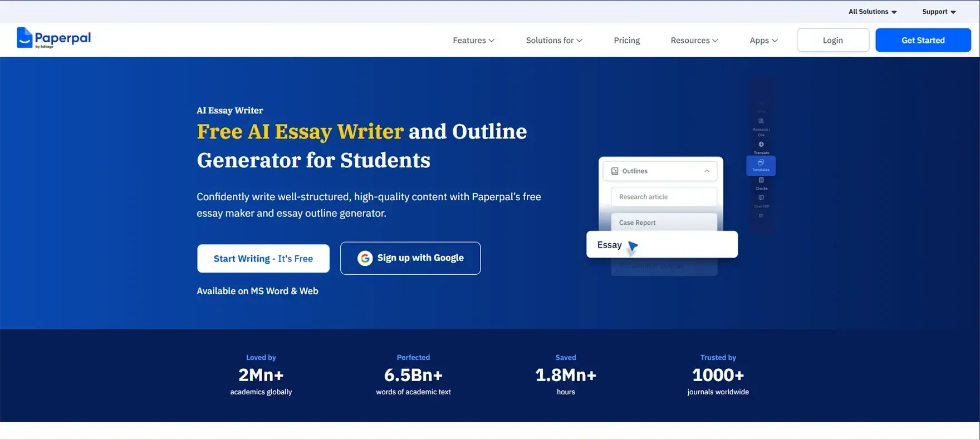Click the Research Cite icon
Viewport: 980px width, 440px height.
coord(761,121)
